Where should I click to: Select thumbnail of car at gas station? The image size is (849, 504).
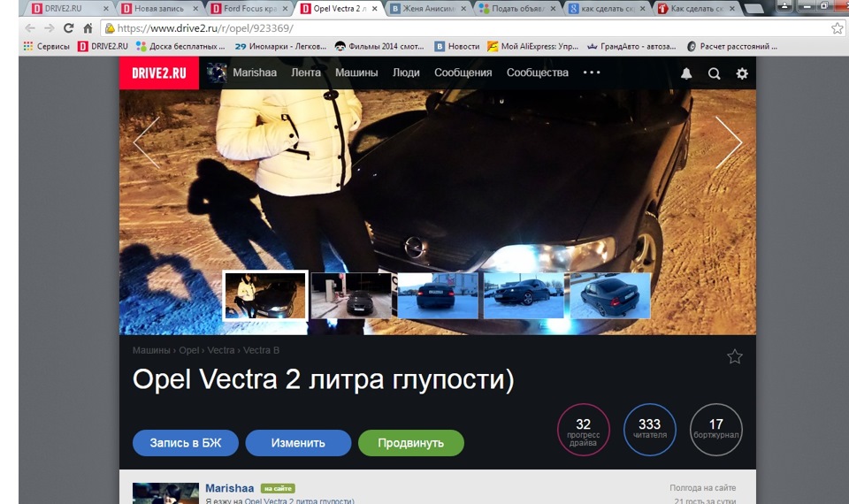pyautogui.click(x=351, y=295)
